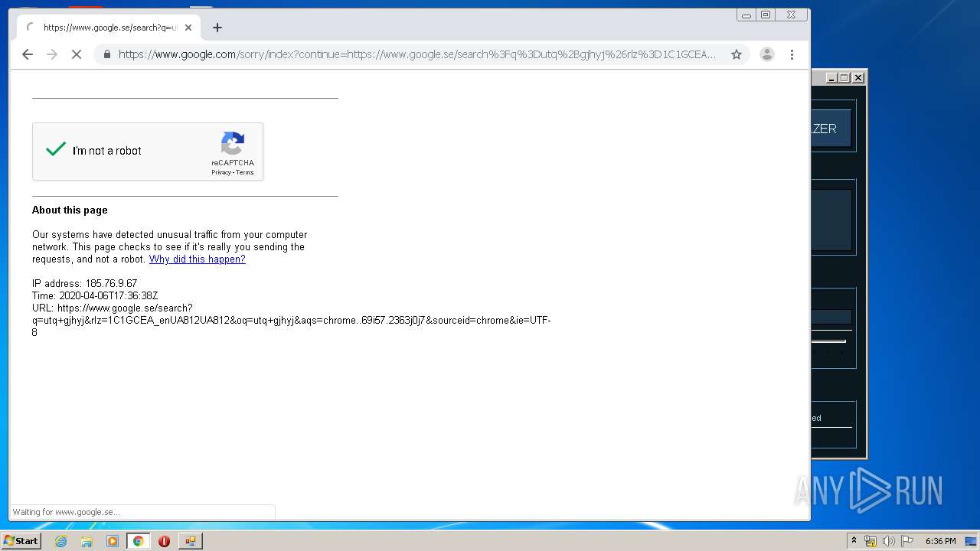
Task: Launch Internet Explorer from the taskbar
Action: 60,541
